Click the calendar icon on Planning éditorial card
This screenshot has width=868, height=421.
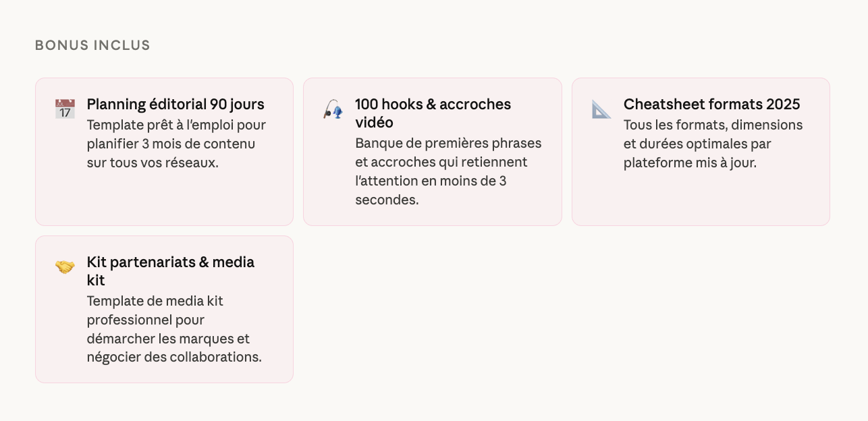click(65, 109)
